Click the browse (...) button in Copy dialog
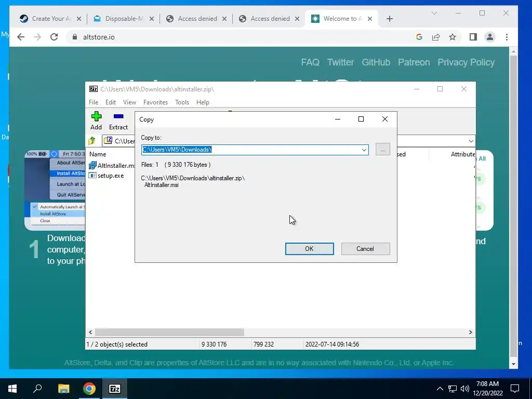 383,150
